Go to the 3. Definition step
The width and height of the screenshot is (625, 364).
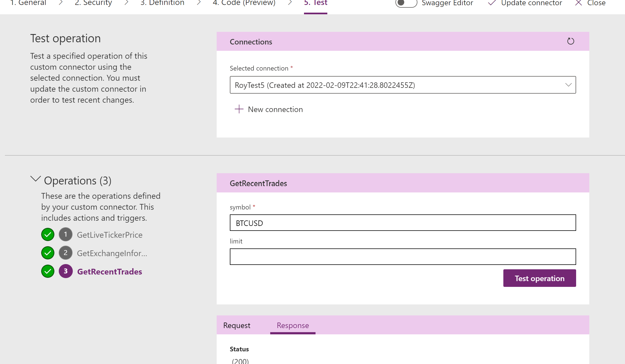click(x=162, y=3)
